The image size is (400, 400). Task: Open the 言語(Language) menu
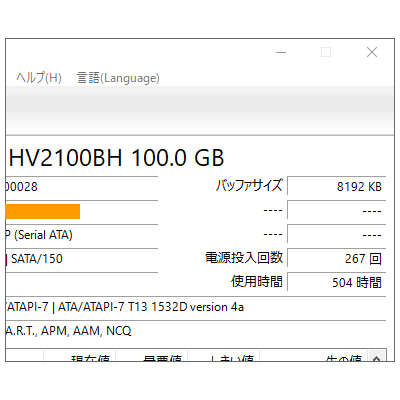[x=118, y=78]
